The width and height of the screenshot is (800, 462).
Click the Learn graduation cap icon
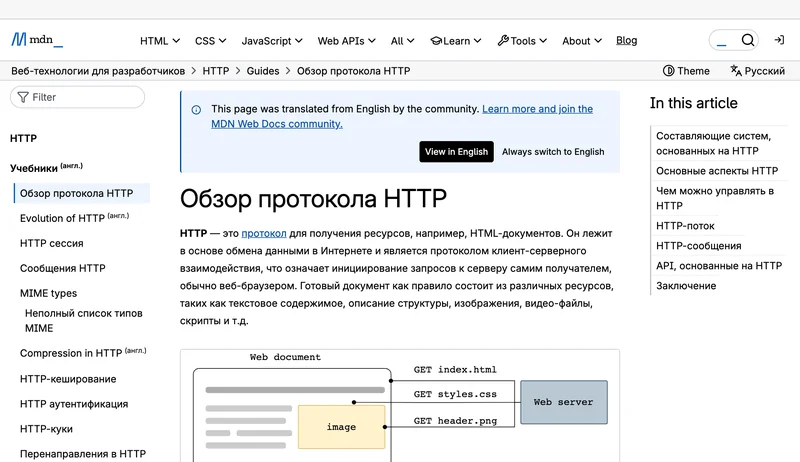coord(436,41)
